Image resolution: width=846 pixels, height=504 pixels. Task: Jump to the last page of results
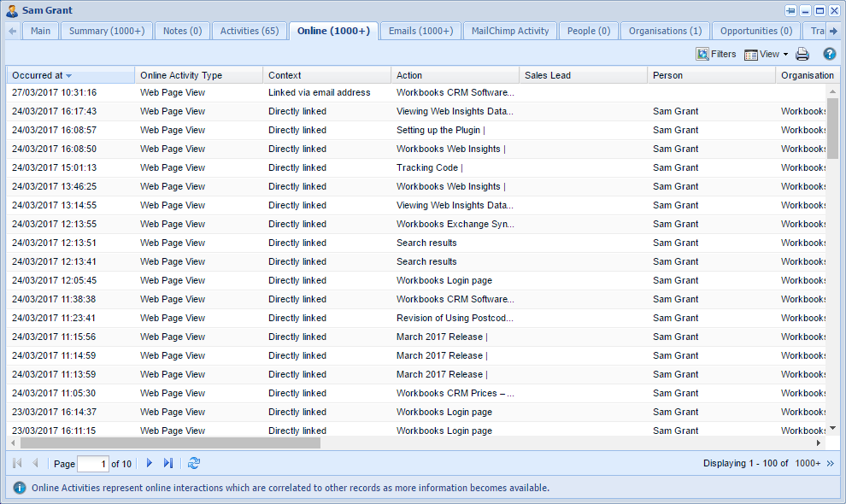tap(168, 463)
